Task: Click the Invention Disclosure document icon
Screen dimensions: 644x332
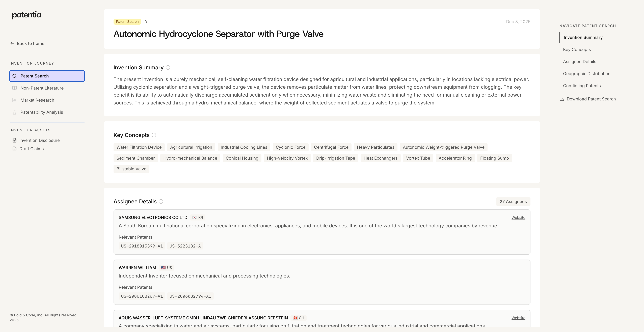Action: point(14,141)
